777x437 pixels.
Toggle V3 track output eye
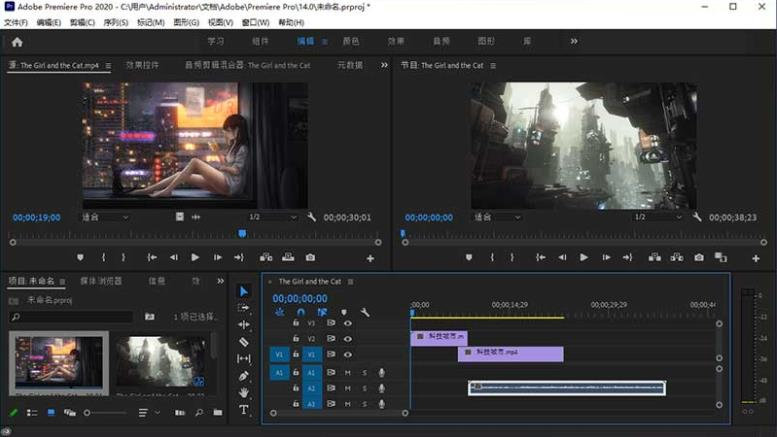click(348, 323)
